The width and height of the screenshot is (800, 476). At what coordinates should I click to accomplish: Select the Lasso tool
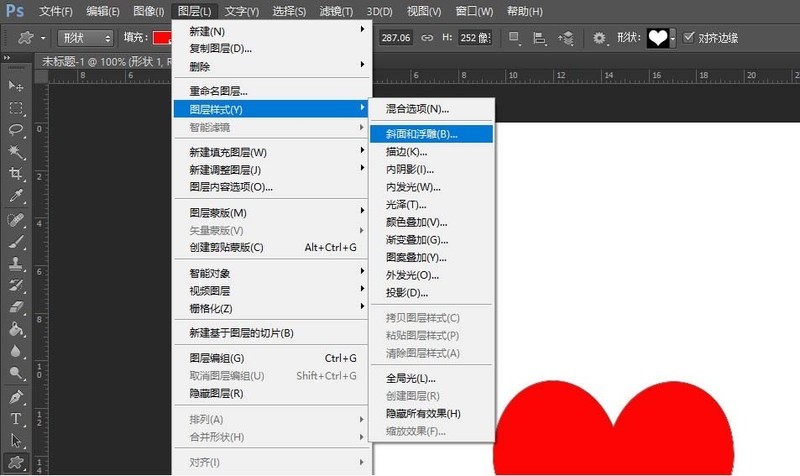(x=16, y=130)
